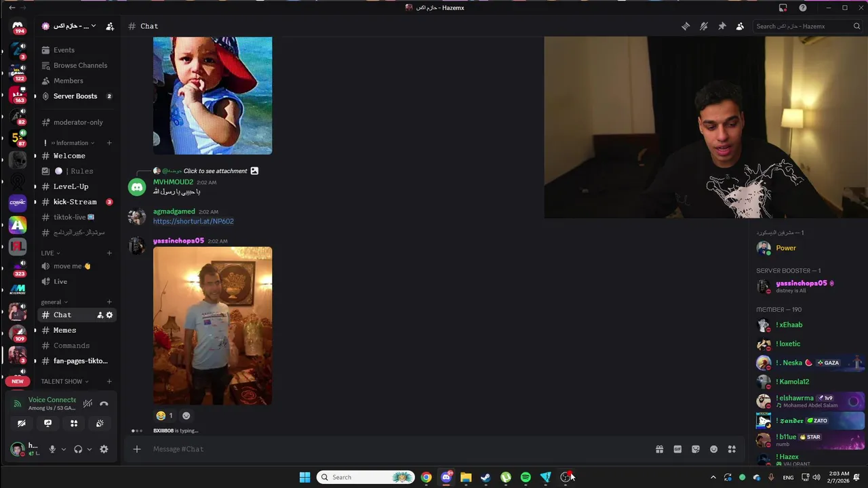Start an activity from voice panel
868x488 pixels.
click(74, 424)
